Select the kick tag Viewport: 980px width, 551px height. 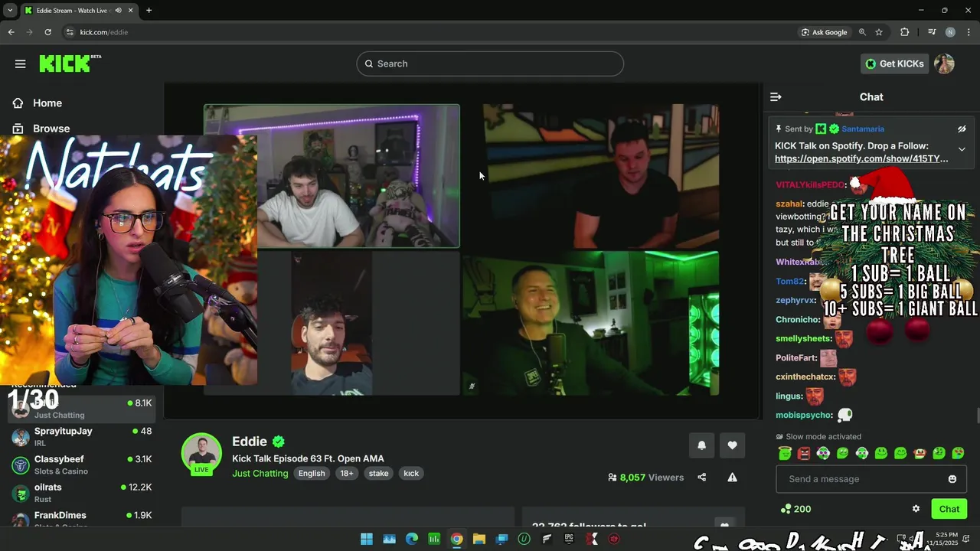pos(411,473)
